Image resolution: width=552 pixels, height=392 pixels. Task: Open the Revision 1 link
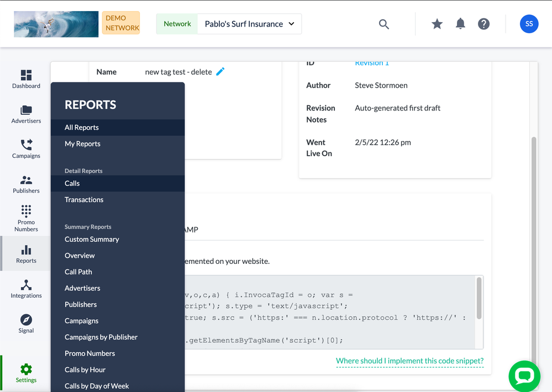[x=372, y=63]
